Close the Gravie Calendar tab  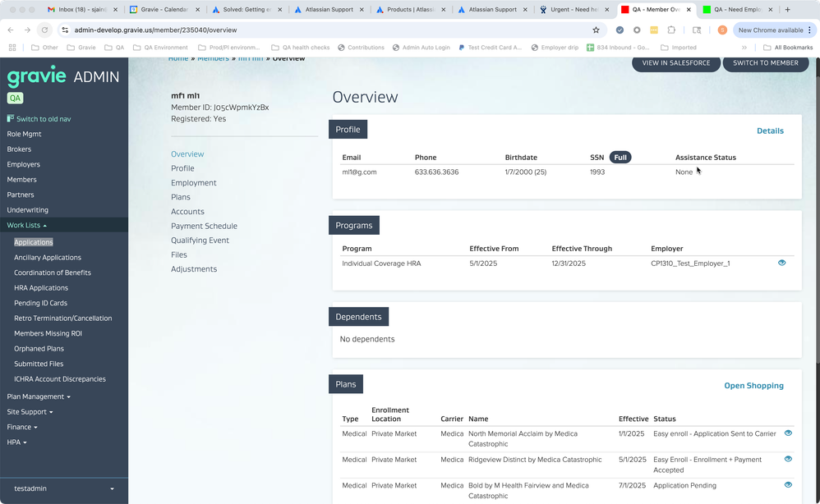(x=198, y=9)
